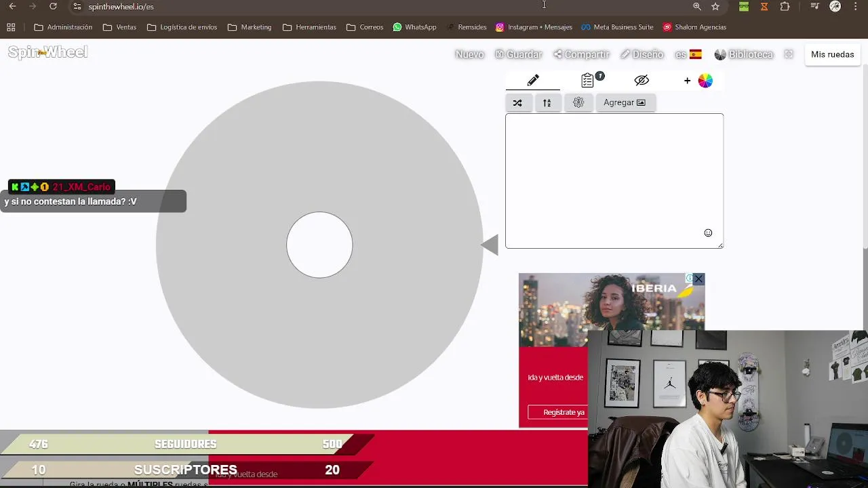Image resolution: width=868 pixels, height=488 pixels.
Task: Add a new wheel with the rainbow plus
Action: point(698,81)
